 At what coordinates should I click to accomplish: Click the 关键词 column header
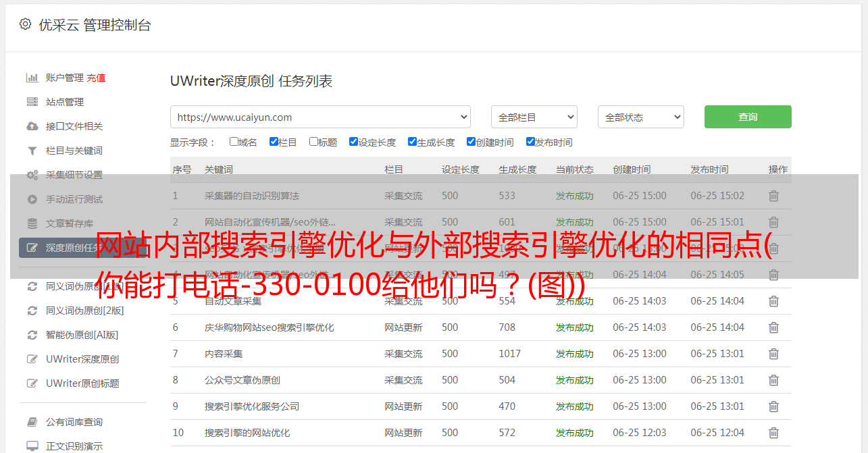pyautogui.click(x=219, y=169)
